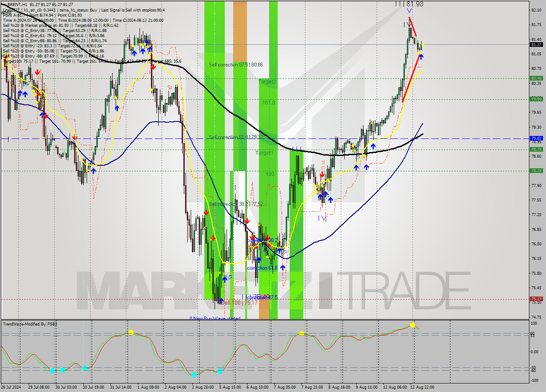Select the 'TrendWave-Modified By FSB3' indicator title

30,324
